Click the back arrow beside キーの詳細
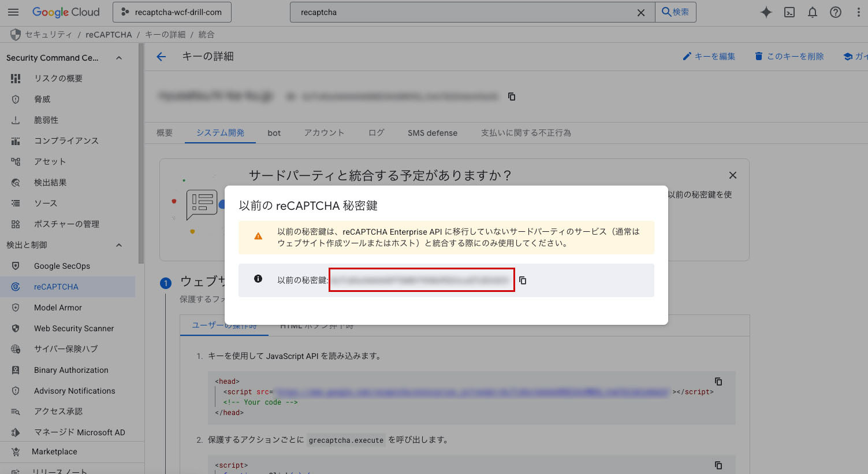 (x=161, y=57)
